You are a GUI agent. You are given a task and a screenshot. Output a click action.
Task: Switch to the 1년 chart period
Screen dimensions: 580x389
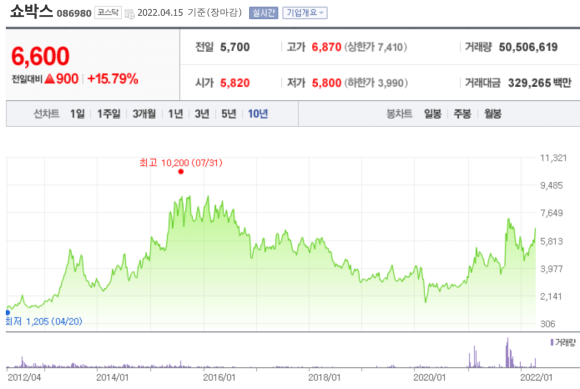175,114
